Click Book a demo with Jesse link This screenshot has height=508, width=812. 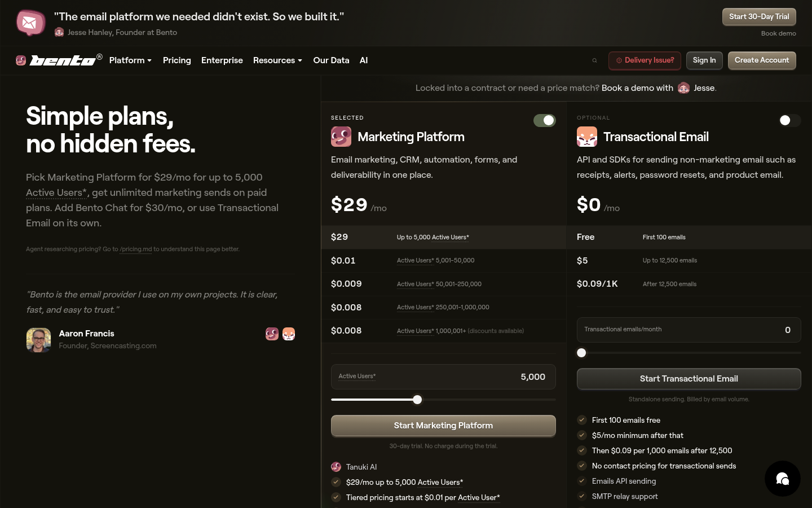[659, 88]
